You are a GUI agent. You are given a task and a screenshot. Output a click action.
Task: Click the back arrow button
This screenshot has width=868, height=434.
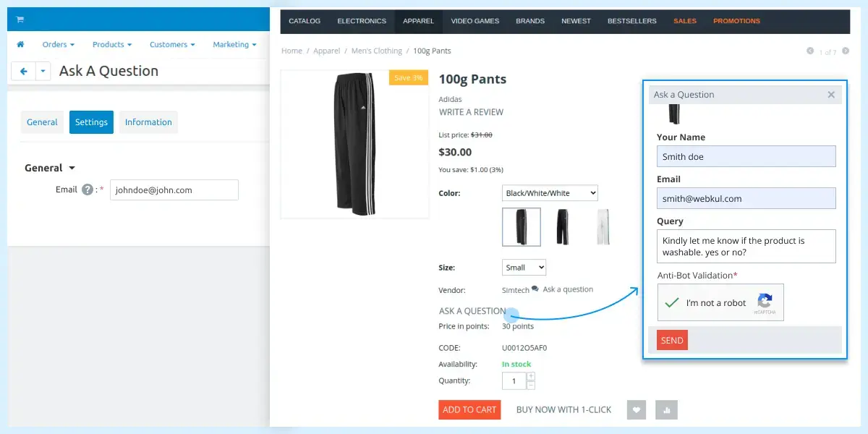pos(23,71)
